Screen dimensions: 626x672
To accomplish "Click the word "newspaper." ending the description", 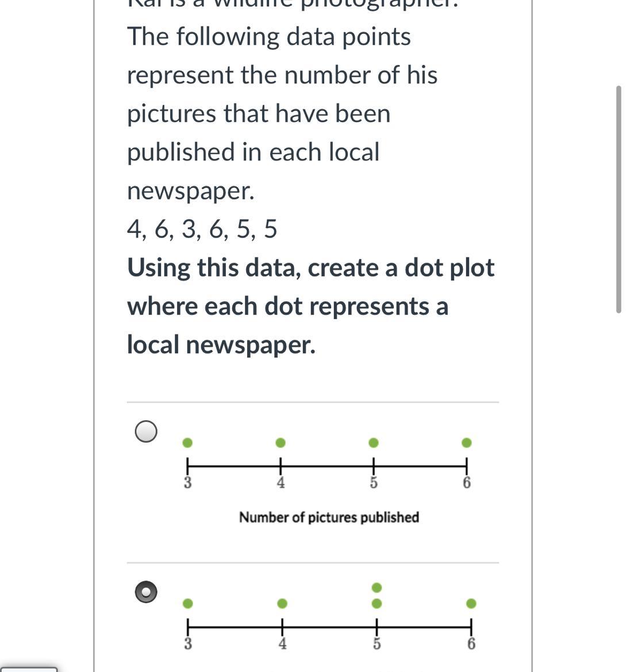I will point(190,191).
